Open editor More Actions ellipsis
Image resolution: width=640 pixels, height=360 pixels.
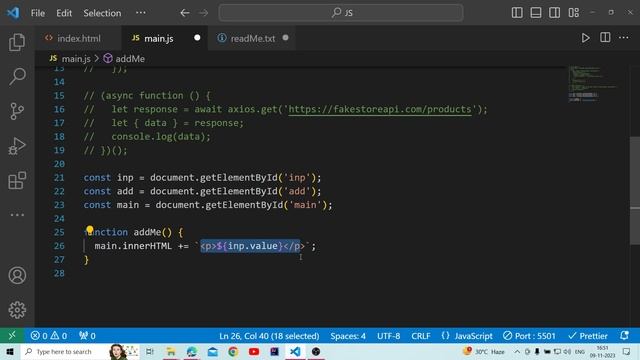coord(624,38)
